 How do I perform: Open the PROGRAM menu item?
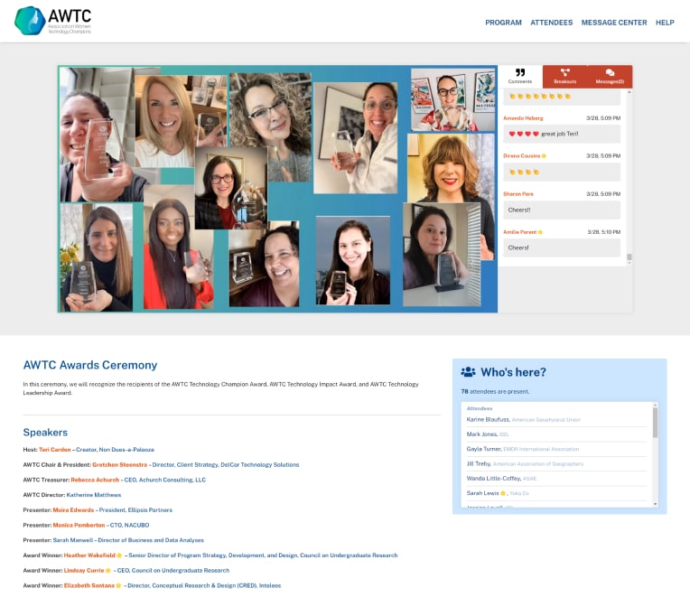pyautogui.click(x=503, y=23)
